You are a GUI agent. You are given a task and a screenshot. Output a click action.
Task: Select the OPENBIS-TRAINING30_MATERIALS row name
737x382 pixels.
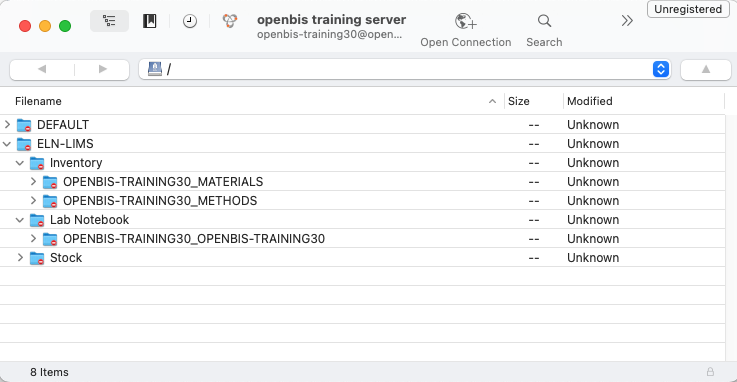click(163, 182)
